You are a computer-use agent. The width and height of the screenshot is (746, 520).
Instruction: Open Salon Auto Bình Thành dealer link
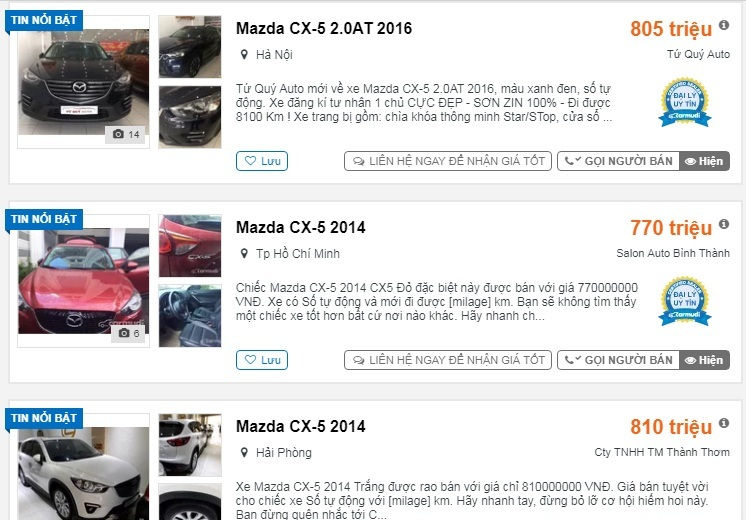(673, 253)
